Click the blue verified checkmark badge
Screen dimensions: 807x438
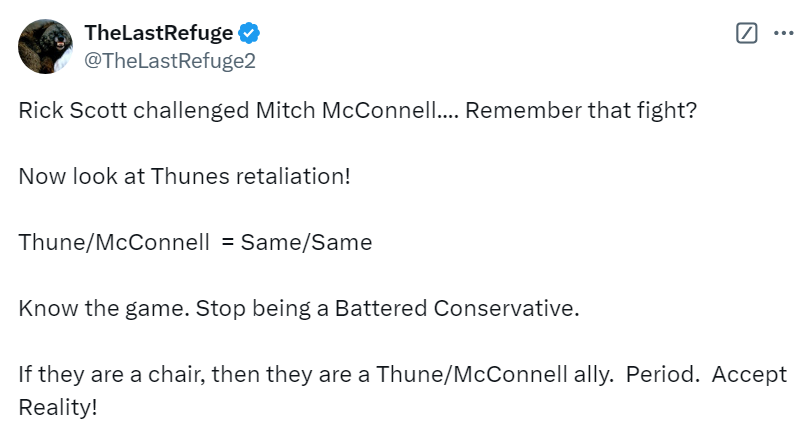[x=249, y=34]
